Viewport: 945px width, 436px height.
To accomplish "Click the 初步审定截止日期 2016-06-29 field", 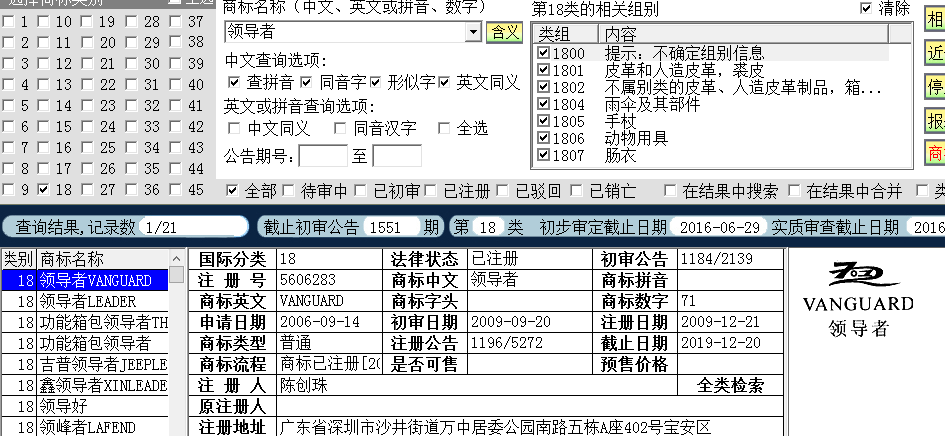I will click(x=718, y=227).
